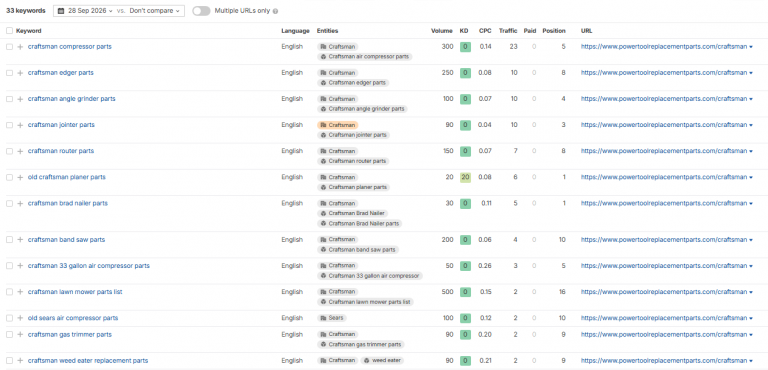Expand the plus icon for craftsman band saw parts
This screenshot has width=768, height=370.
[20, 240]
